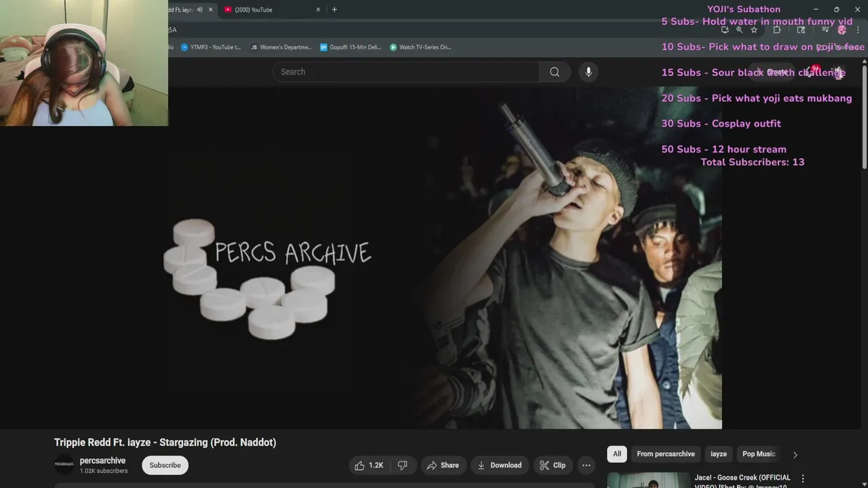
Task: Select the From percsarchive chip
Action: pyautogui.click(x=665, y=454)
